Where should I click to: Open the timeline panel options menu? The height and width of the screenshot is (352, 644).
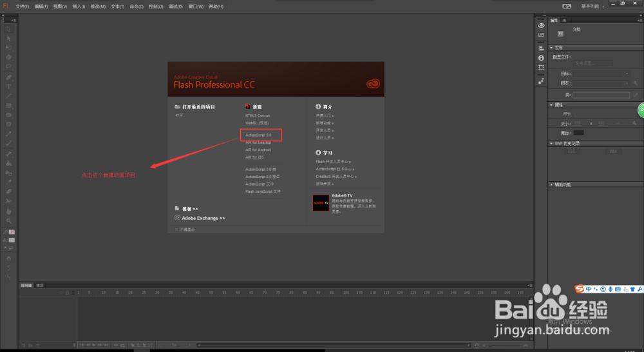pos(530,285)
